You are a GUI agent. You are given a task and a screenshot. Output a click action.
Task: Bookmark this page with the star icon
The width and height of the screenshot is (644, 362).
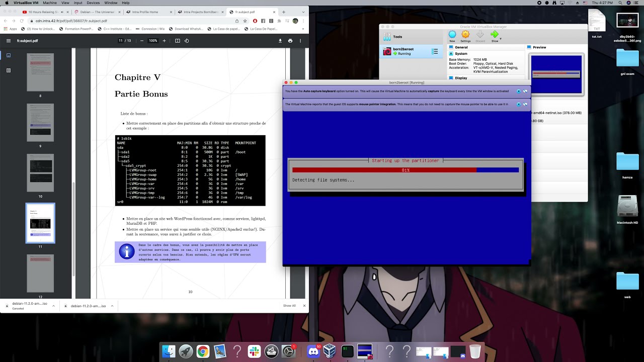tap(245, 21)
